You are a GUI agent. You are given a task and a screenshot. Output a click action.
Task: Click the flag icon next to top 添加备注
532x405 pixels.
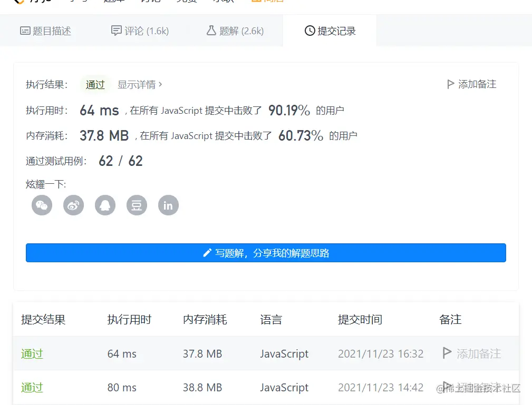click(x=451, y=84)
